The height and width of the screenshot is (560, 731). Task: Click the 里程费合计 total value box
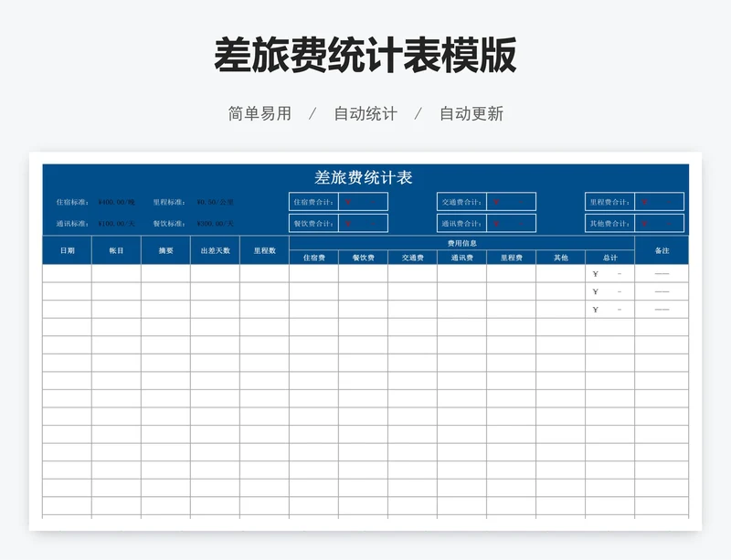pos(659,202)
